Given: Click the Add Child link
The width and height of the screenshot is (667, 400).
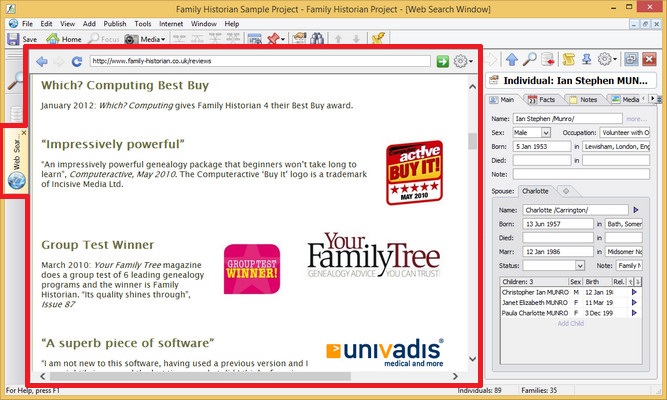Looking at the screenshot, I should pos(570,323).
